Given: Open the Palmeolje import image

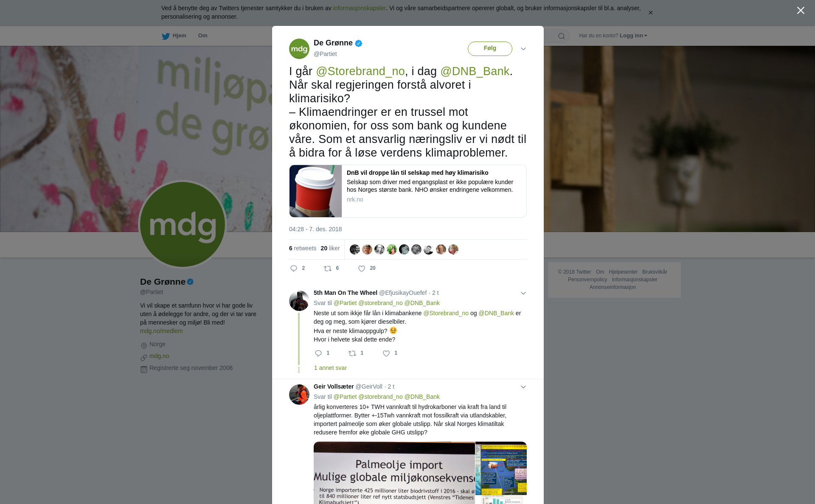Looking at the screenshot, I should coord(394,473).
